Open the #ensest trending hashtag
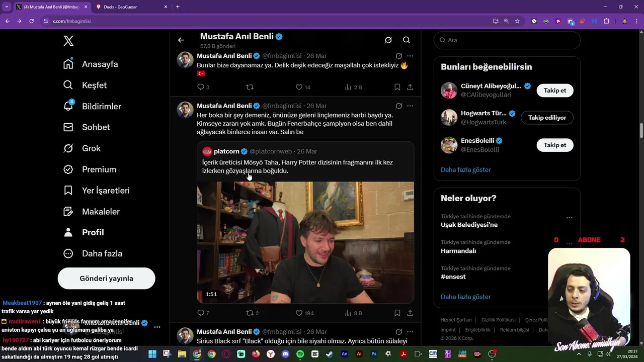This screenshot has height=362, width=644. pyautogui.click(x=453, y=277)
